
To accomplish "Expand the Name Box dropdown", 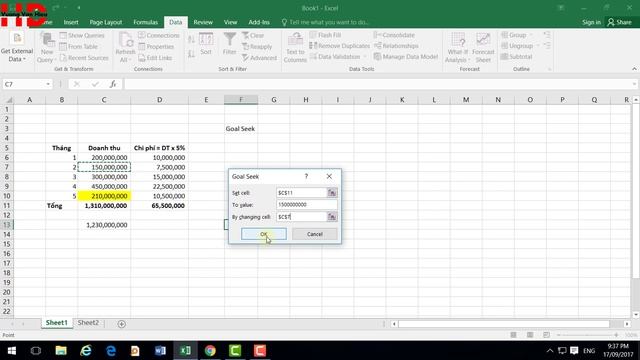I will pyautogui.click(x=48, y=84).
